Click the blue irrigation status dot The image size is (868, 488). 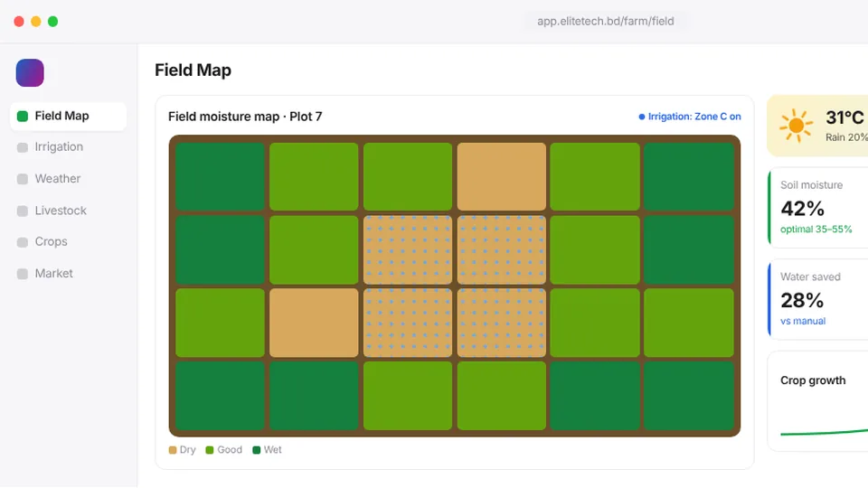[x=642, y=117]
